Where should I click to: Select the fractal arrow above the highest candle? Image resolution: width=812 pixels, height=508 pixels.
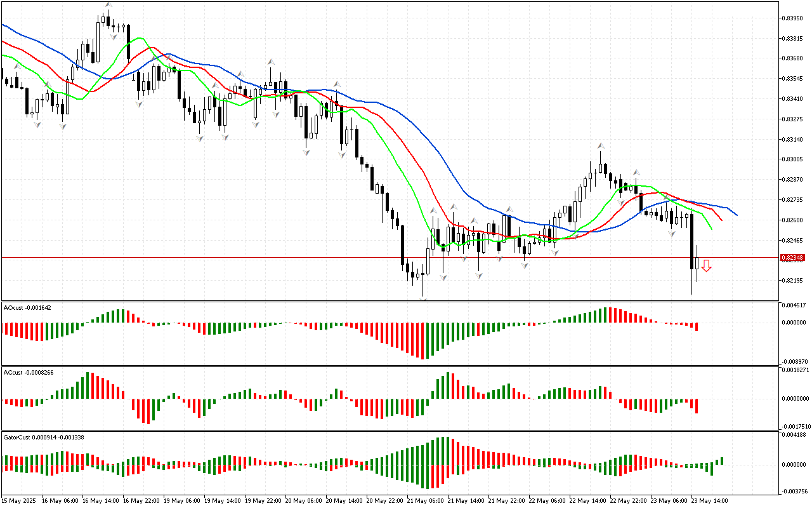108,4
